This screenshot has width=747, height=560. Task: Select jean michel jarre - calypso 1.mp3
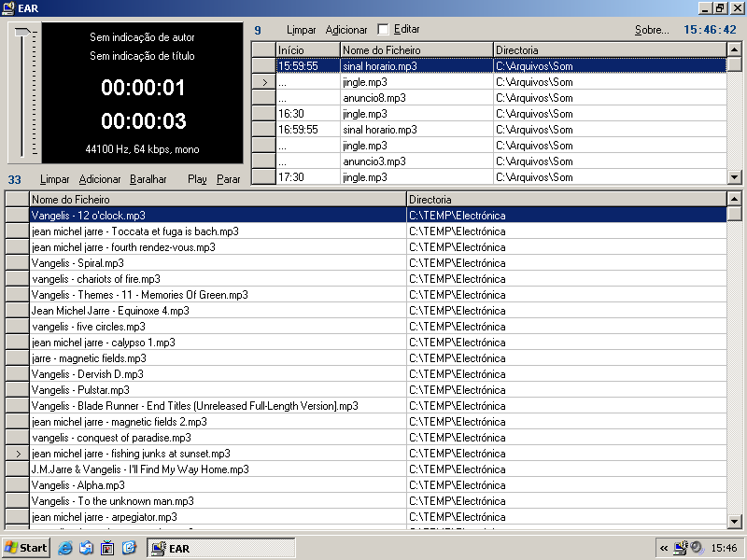[x=378, y=343]
